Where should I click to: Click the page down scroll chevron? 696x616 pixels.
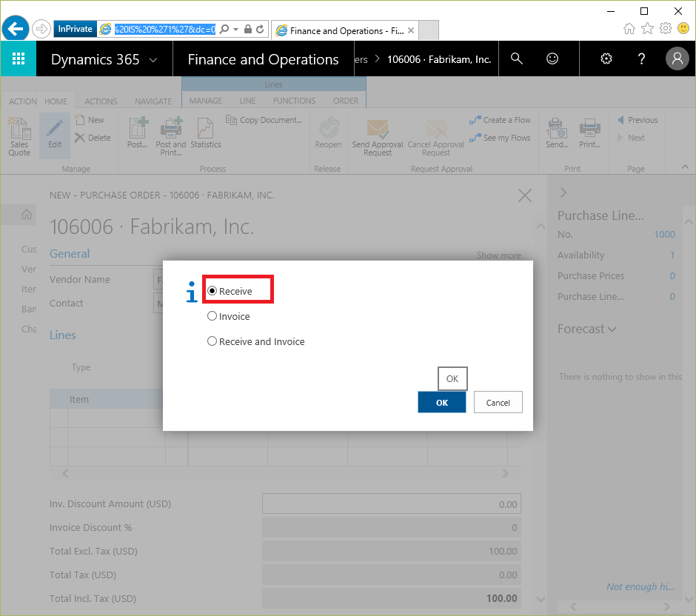541,599
